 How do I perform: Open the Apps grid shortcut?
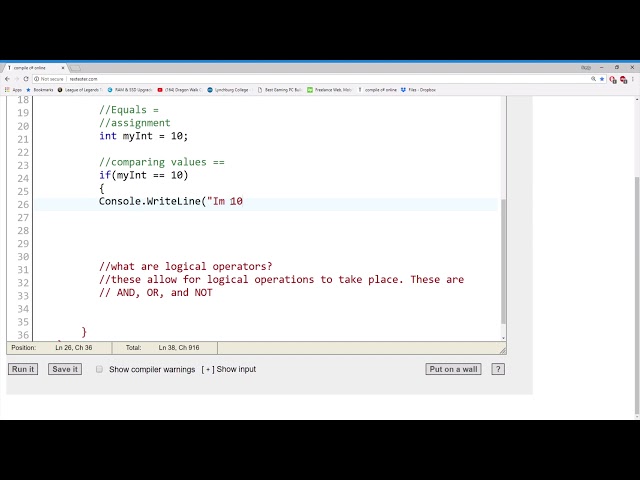point(13,90)
